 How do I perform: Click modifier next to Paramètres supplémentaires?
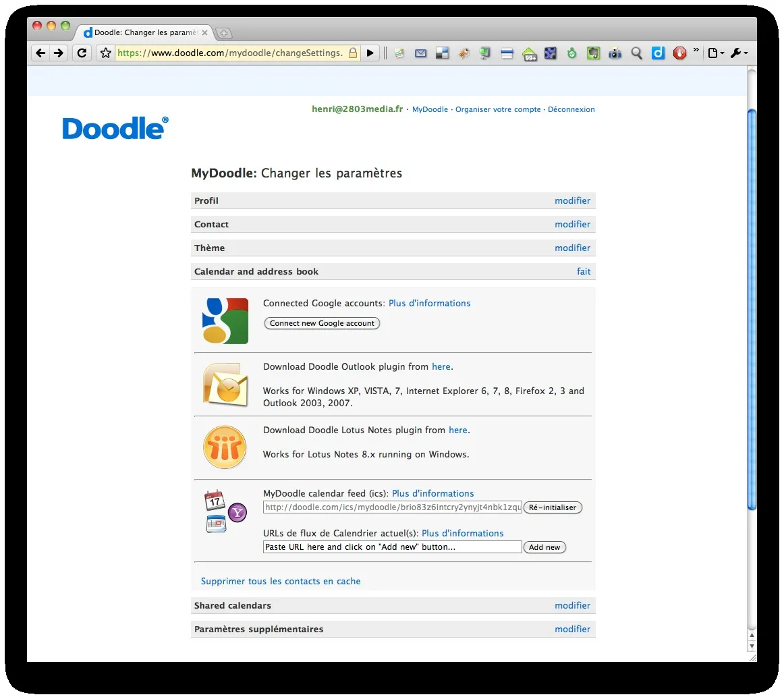click(573, 629)
